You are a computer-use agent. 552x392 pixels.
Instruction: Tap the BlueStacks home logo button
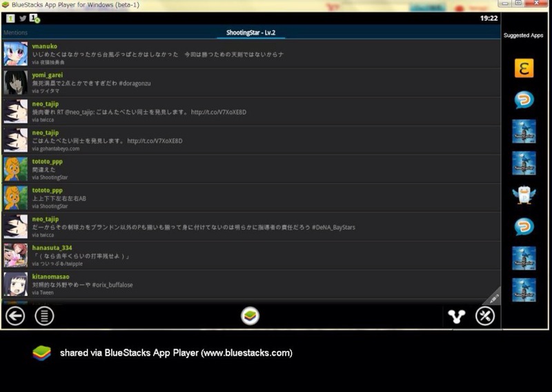tap(250, 316)
